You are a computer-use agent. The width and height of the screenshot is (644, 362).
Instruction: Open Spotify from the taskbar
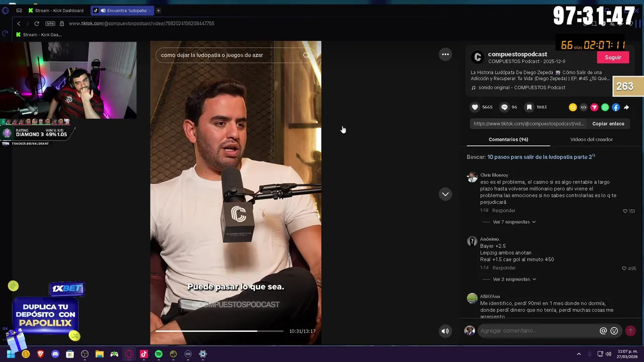coord(158,354)
